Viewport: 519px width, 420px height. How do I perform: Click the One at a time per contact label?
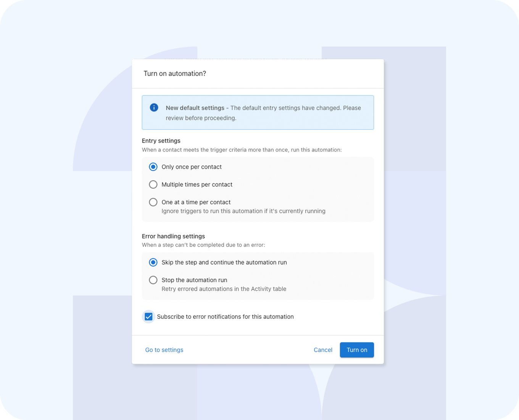(x=196, y=202)
